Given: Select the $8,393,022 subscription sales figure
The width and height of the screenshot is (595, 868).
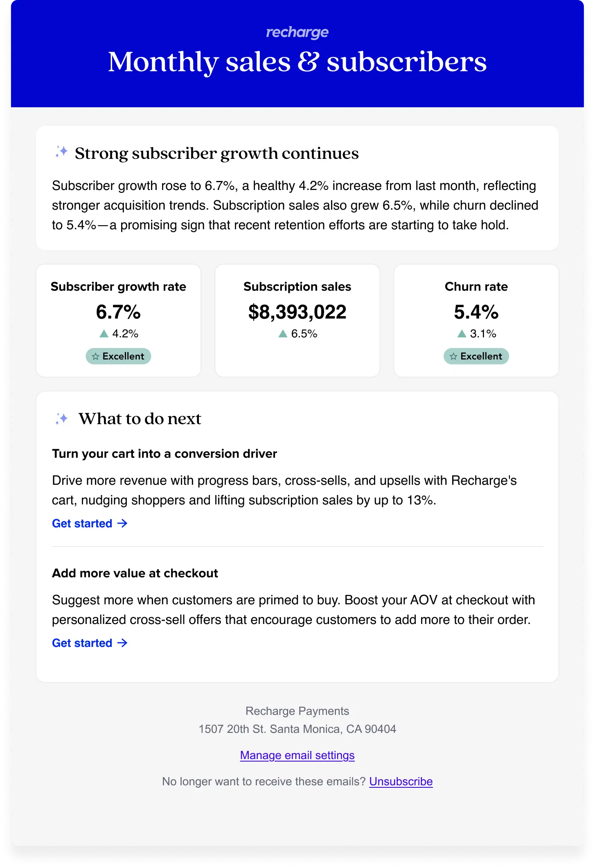Looking at the screenshot, I should point(297,312).
